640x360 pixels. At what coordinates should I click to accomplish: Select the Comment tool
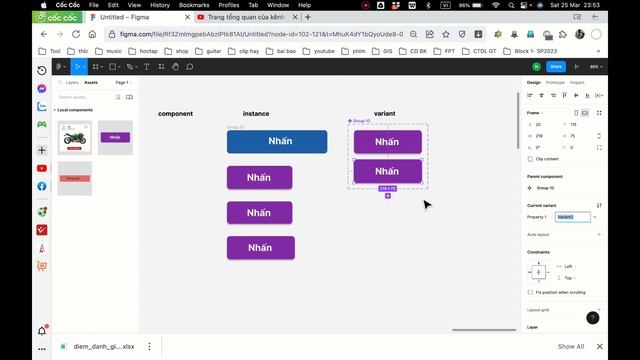190,67
